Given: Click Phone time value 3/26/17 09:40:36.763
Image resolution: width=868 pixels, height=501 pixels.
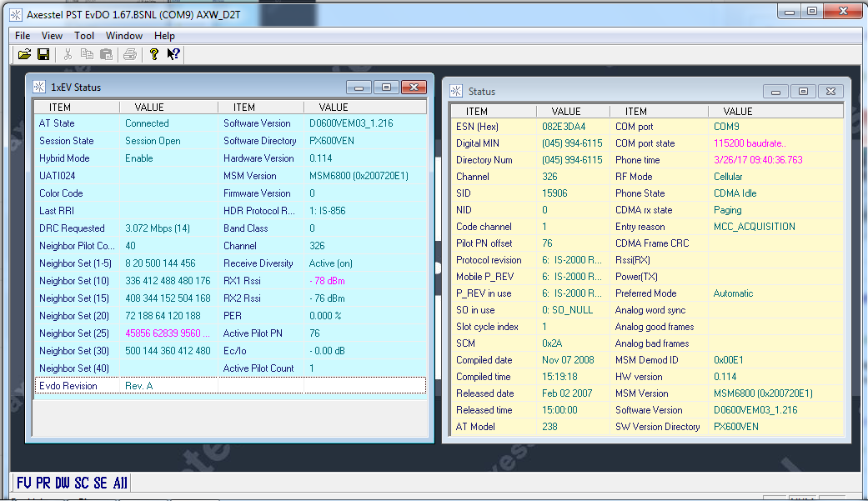Looking at the screenshot, I should click(758, 160).
